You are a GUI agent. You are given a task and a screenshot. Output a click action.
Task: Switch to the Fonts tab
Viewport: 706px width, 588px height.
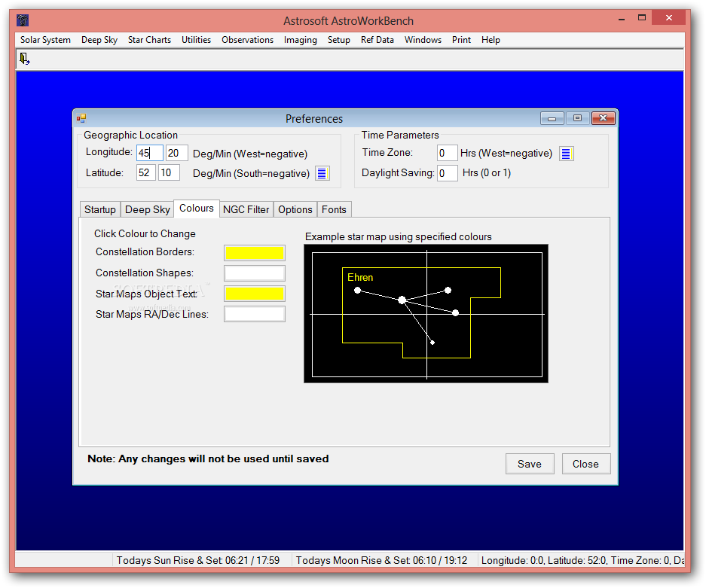[334, 209]
